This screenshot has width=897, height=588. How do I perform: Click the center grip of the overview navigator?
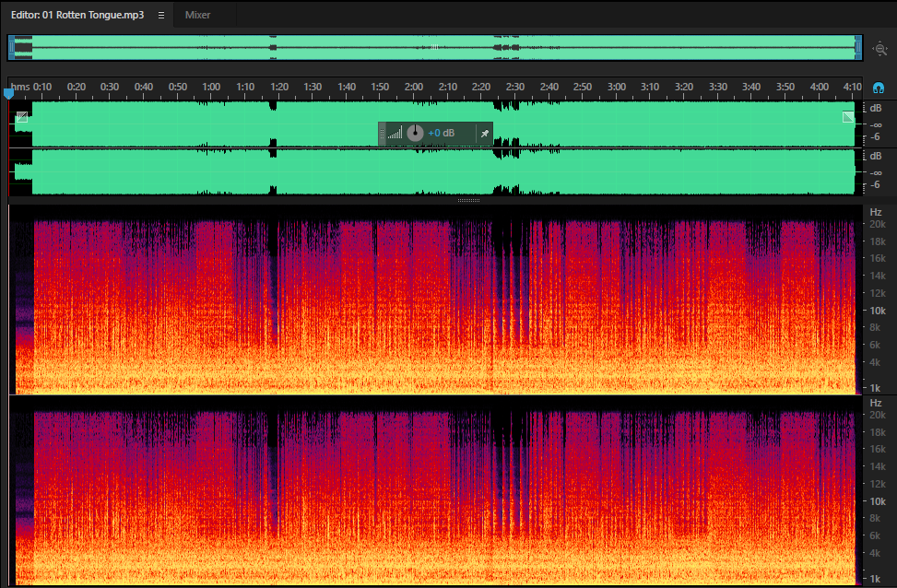(435, 48)
